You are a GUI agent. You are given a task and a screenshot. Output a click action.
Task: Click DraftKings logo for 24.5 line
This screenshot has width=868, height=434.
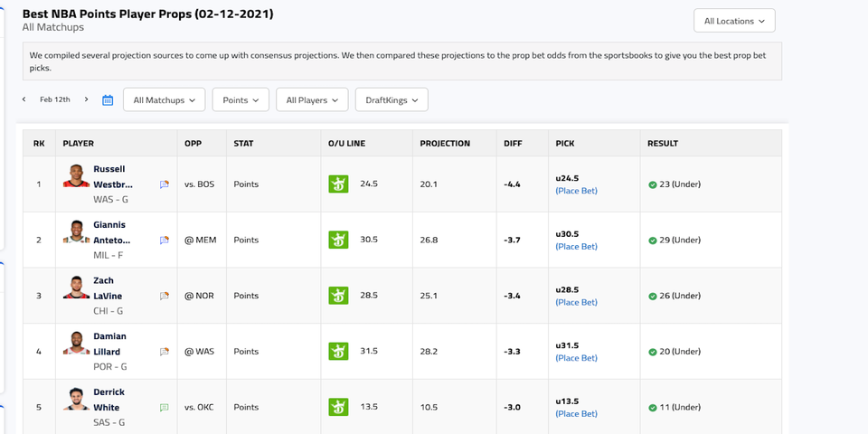[x=338, y=184]
